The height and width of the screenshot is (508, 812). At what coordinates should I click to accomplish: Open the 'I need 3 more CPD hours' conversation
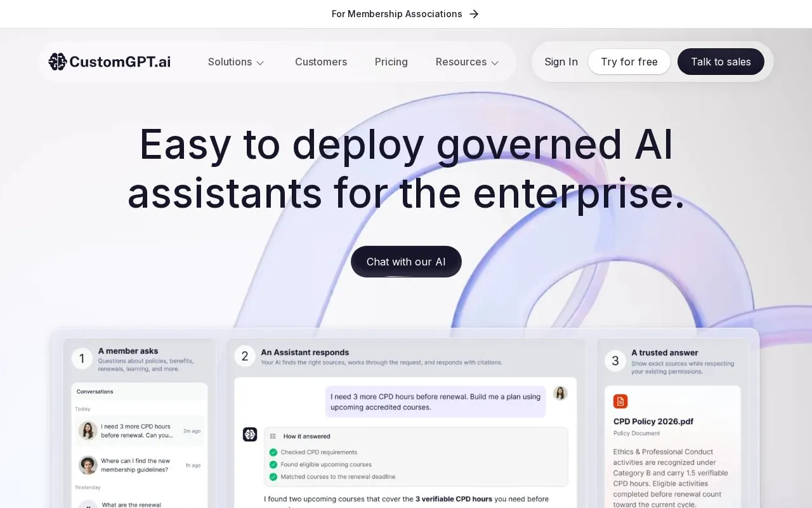pos(140,431)
